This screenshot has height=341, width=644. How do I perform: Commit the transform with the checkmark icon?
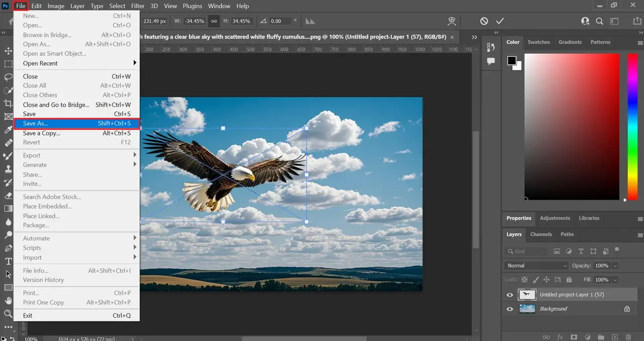[500, 21]
